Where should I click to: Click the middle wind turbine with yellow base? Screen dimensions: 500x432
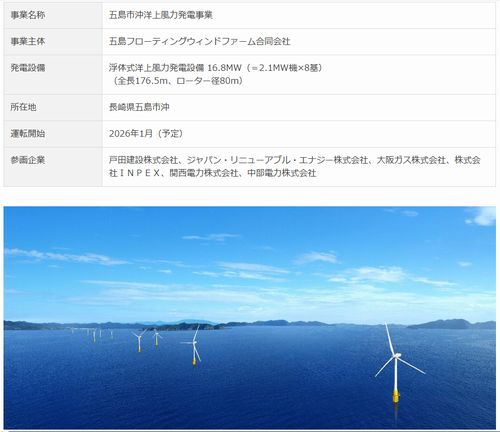point(194,347)
